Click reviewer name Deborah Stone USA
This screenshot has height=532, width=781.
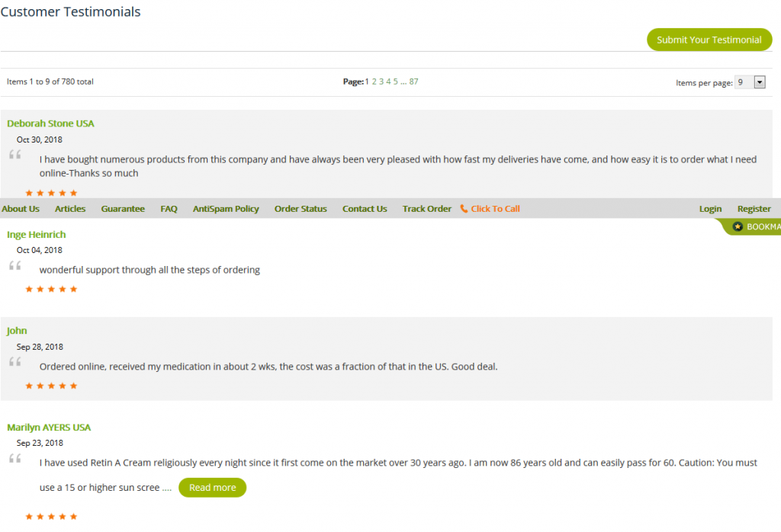[50, 123]
